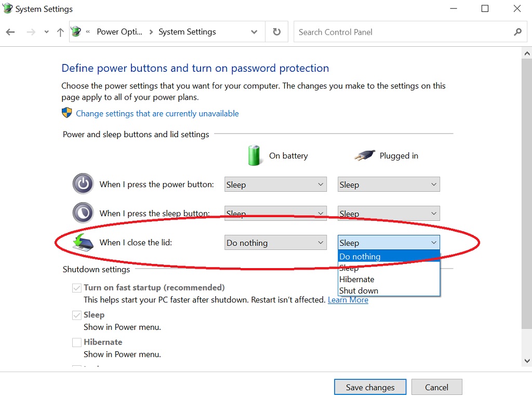Open Change settings currently unavailable link
This screenshot has width=532, height=398.
[157, 113]
